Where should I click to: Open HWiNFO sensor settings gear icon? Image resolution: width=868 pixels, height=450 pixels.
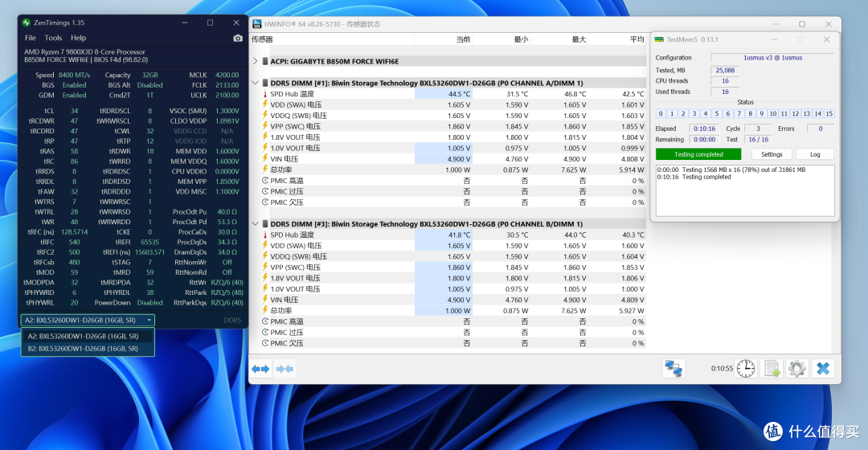[x=797, y=369]
